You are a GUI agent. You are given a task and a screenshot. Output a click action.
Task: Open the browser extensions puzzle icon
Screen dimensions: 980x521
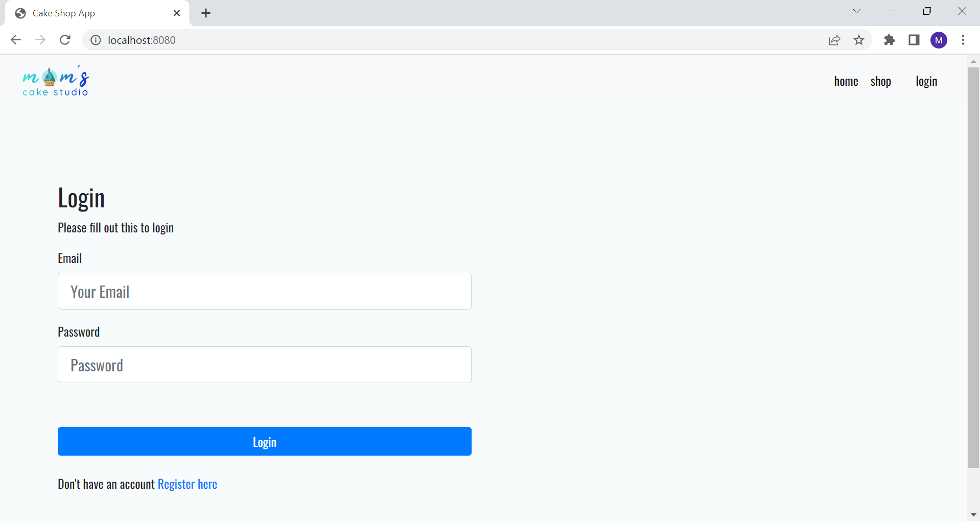[889, 40]
